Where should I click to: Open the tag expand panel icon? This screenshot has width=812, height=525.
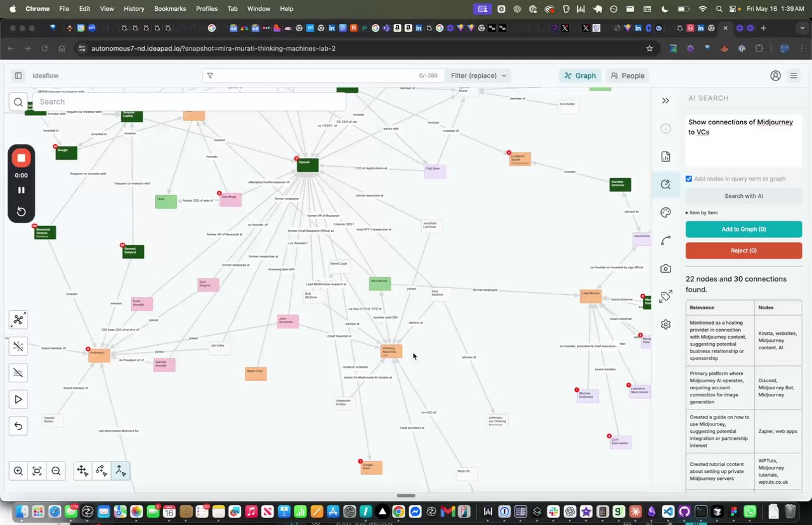pyautogui.click(x=665, y=296)
